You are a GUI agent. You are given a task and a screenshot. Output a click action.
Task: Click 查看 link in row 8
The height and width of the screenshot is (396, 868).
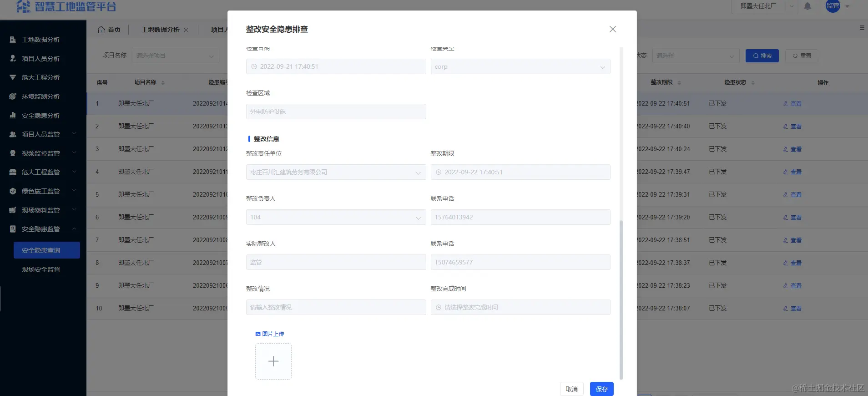tap(792, 263)
